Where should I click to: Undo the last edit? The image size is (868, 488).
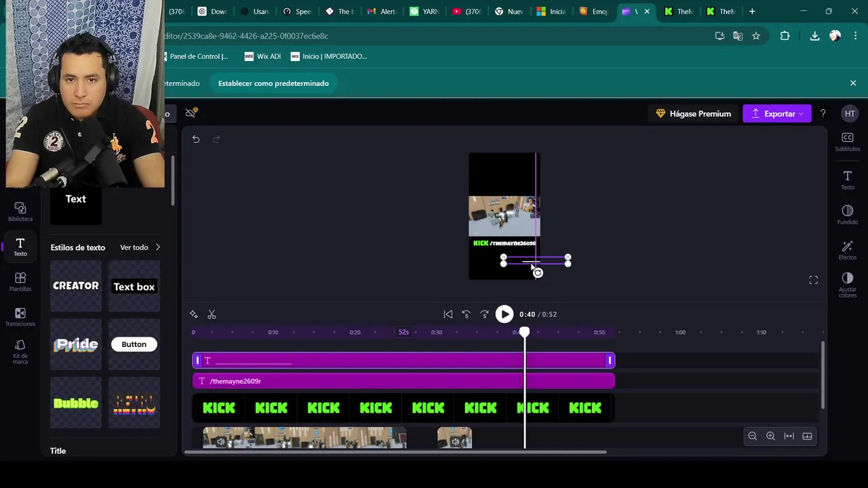[196, 139]
